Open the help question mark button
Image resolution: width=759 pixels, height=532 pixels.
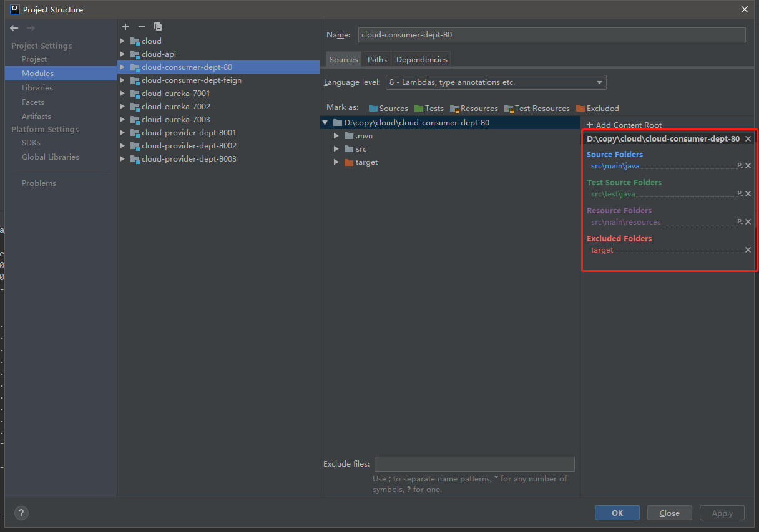click(x=21, y=513)
